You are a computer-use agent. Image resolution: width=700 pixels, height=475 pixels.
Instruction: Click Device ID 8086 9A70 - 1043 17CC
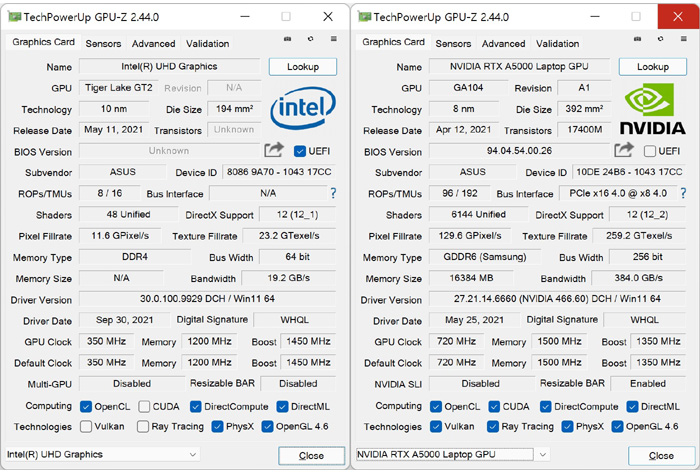pos(279,172)
